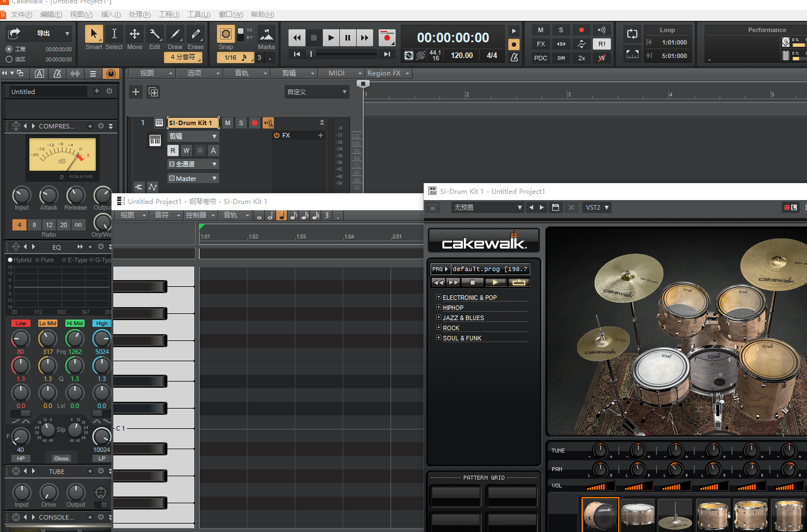Solo the SI-Drum Kit 1 track
Viewport: 807px width, 532px height.
click(241, 123)
